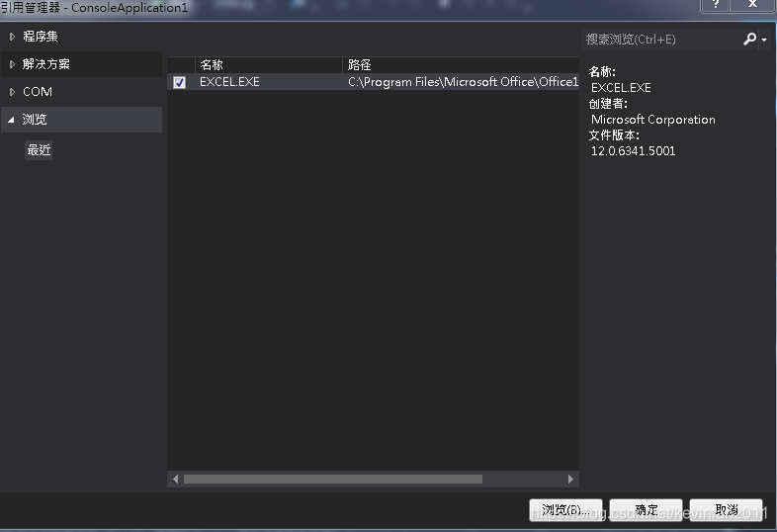
Task: Open the 最近 sub-item
Action: 39,149
